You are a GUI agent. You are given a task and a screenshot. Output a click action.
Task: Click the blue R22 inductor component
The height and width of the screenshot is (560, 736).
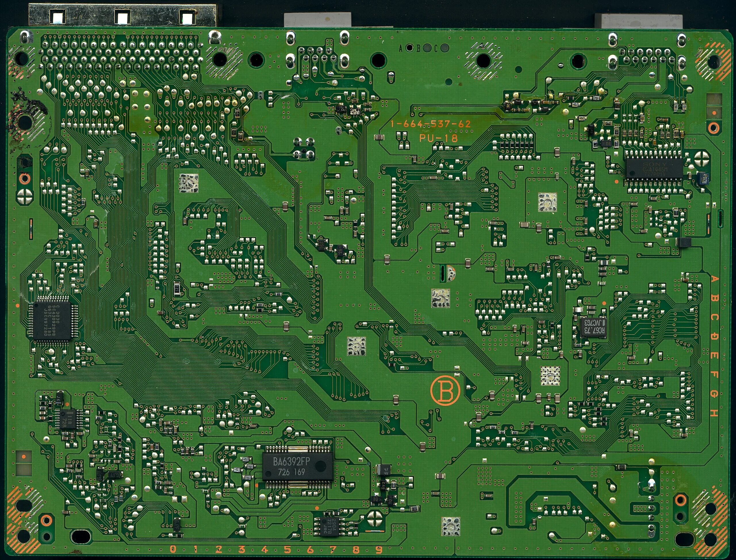703,179
